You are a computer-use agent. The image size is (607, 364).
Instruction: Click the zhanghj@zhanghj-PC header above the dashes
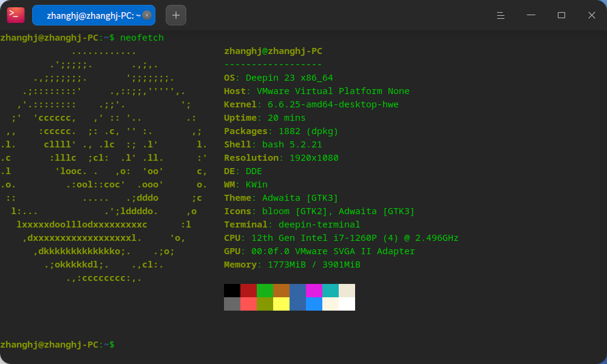coord(273,51)
